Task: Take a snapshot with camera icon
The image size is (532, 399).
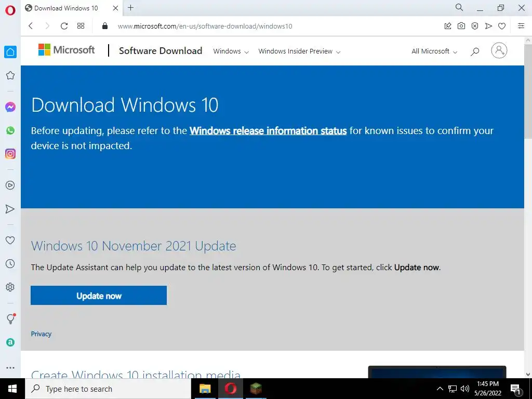Action: tap(461, 26)
